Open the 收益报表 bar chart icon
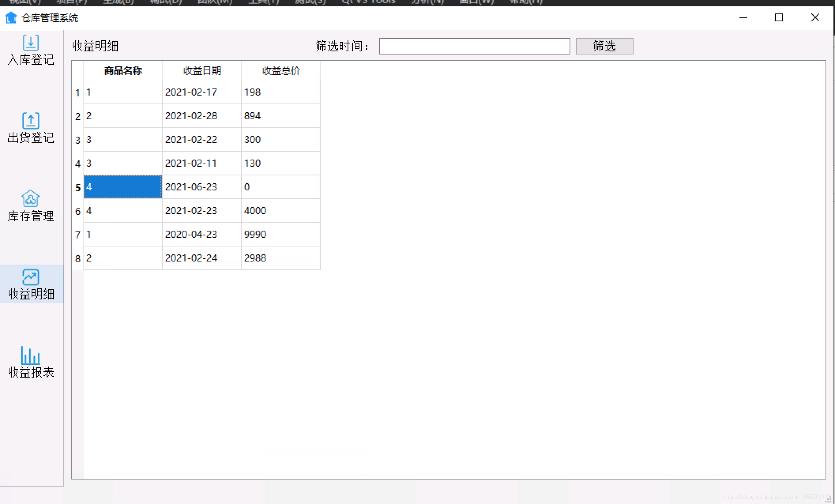 coord(30,355)
